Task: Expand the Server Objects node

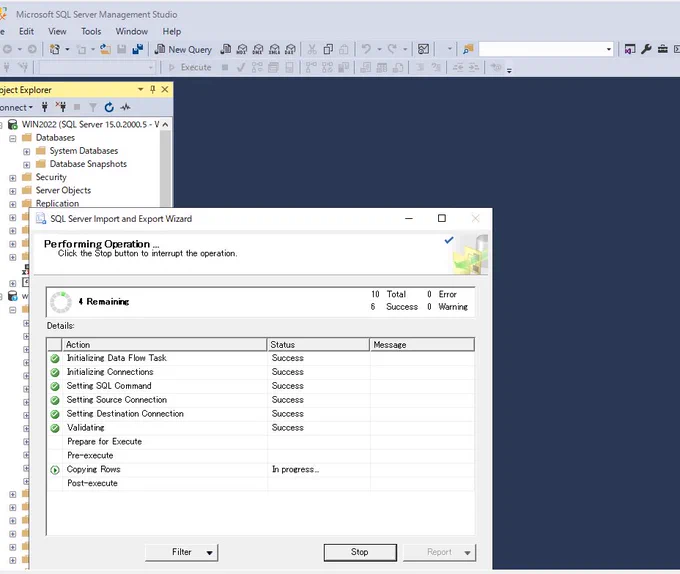Action: click(13, 191)
